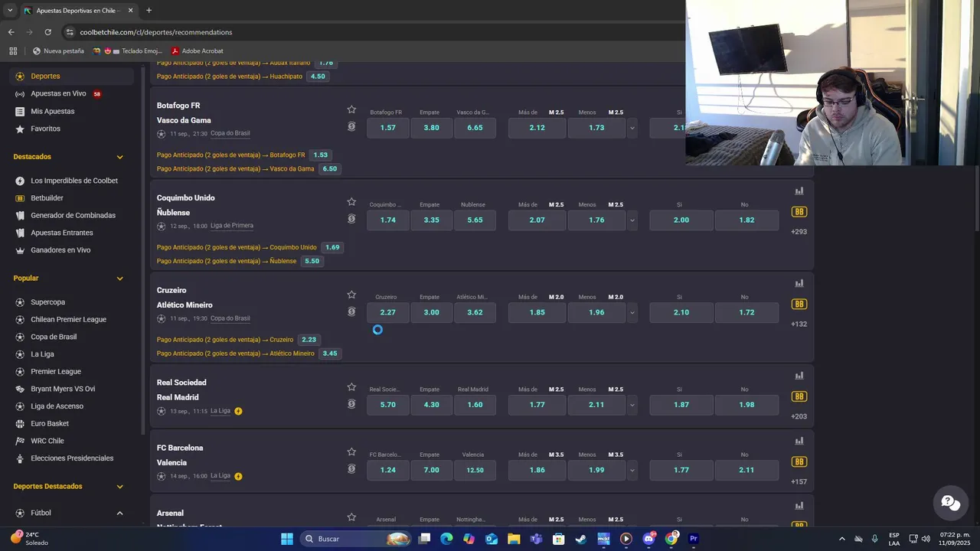Open Chilean Premier League in Popular
This screenshot has width=980, height=551.
[x=68, y=319]
